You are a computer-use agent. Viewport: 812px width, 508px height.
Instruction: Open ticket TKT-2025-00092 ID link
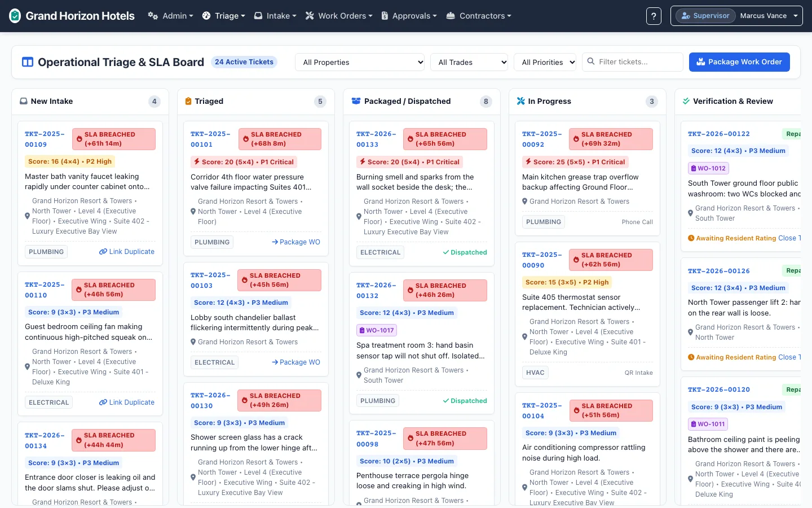(x=542, y=139)
